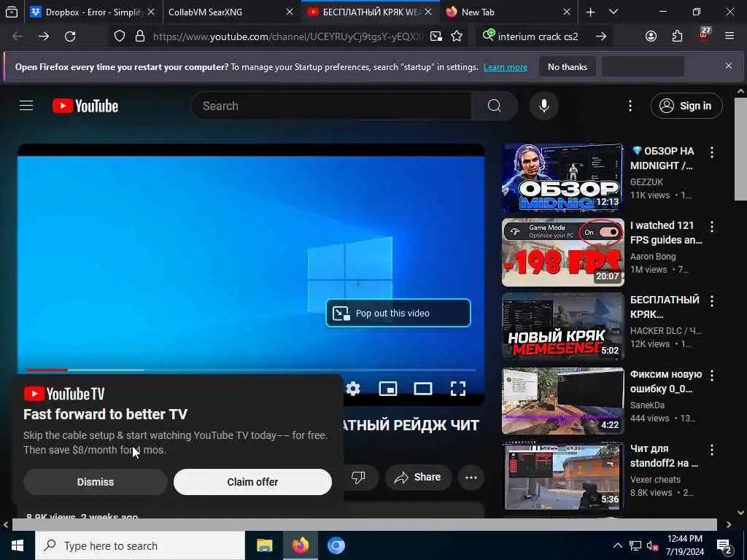
Task: Reload the current page
Action: (x=70, y=36)
